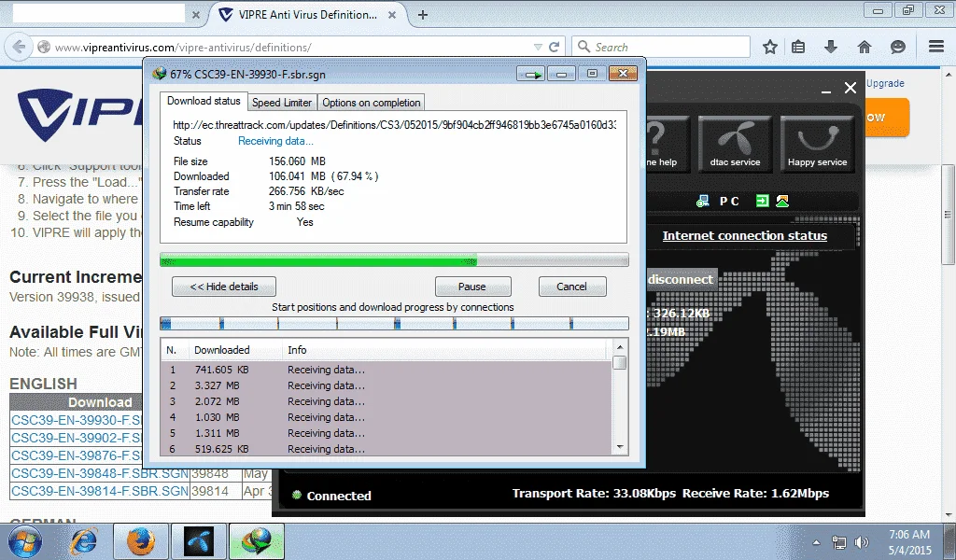Screen dimensions: 956x560
Task: Select connection row 2 with 3.327 MB
Action: [387, 385]
